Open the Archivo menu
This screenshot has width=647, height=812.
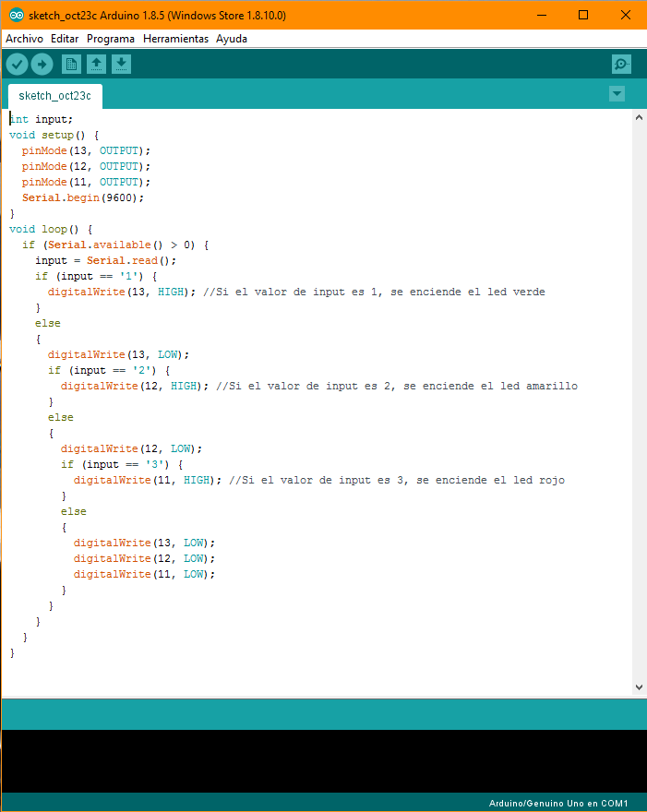(x=24, y=39)
